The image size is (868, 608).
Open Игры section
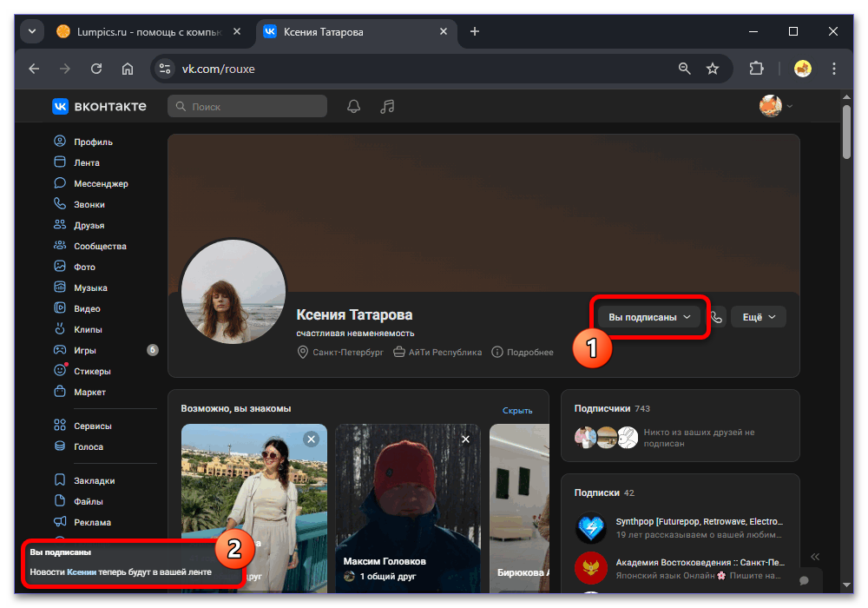tap(76, 351)
